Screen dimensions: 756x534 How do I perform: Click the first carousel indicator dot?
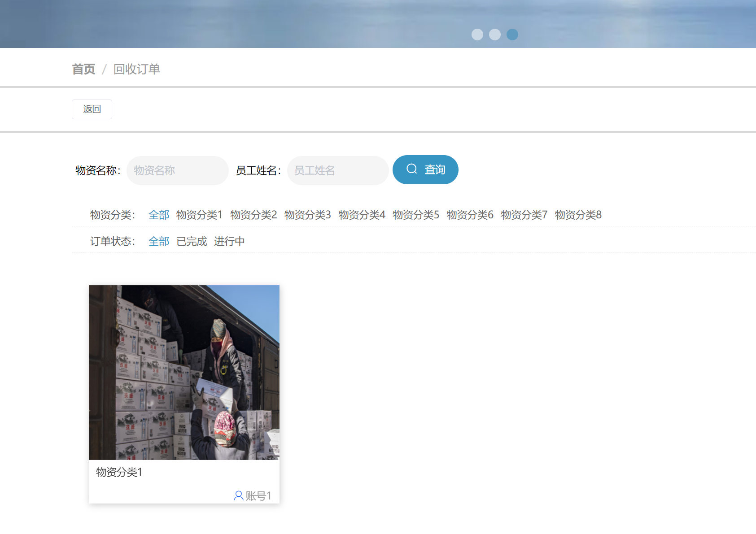tap(477, 34)
